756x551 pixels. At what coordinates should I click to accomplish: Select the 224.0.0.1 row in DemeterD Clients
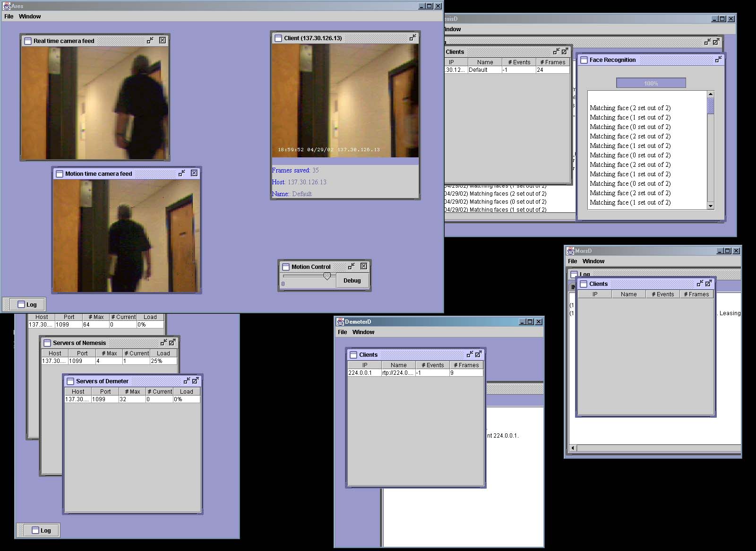click(415, 373)
